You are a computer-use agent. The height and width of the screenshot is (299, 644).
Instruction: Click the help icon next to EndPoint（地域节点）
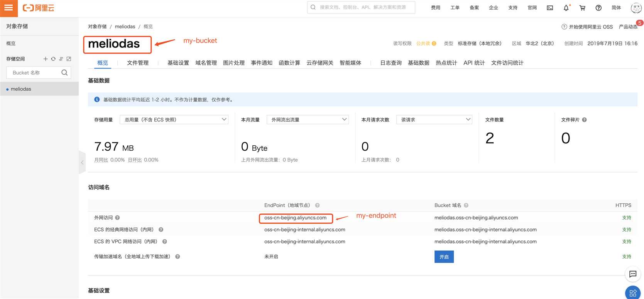point(317,205)
